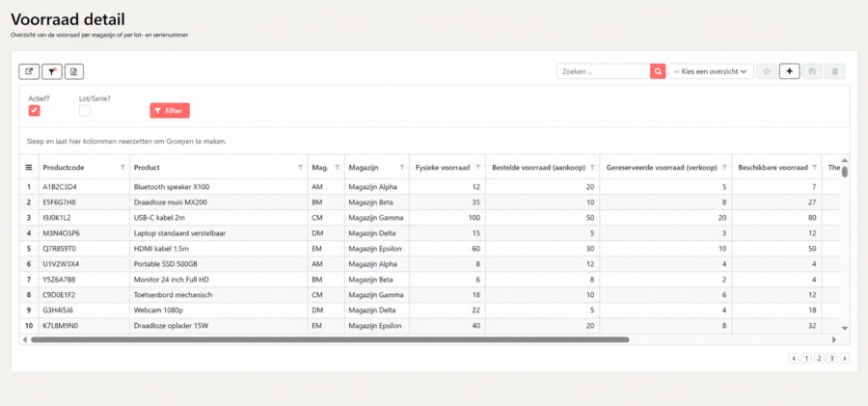This screenshot has height=406, width=868.
Task: Select Draadloze oplader 15W cell
Action: (219, 326)
